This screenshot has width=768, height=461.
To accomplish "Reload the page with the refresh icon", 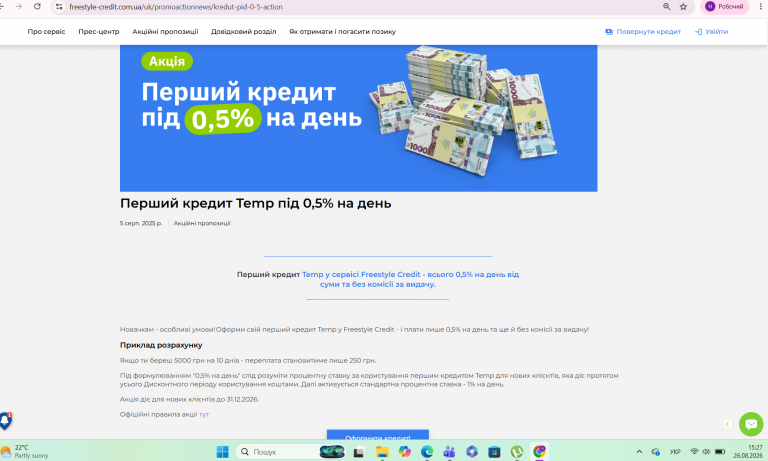I will pyautogui.click(x=37, y=6).
